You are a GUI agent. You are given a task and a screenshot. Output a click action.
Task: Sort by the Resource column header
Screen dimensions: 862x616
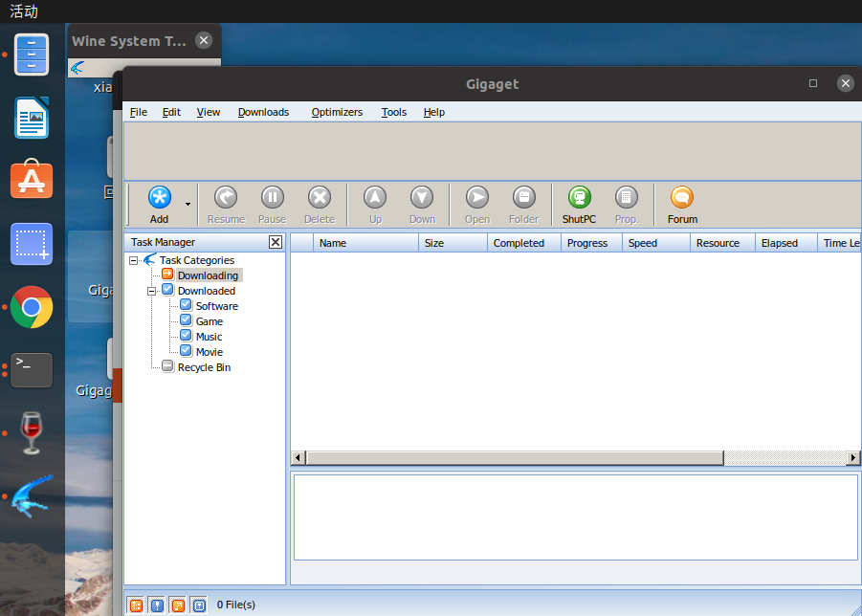click(722, 243)
